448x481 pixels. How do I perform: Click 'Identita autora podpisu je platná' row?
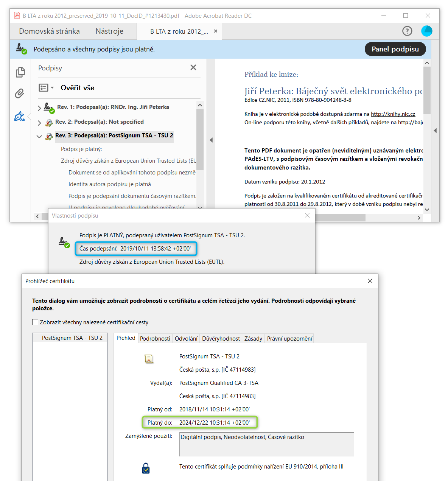[110, 184]
